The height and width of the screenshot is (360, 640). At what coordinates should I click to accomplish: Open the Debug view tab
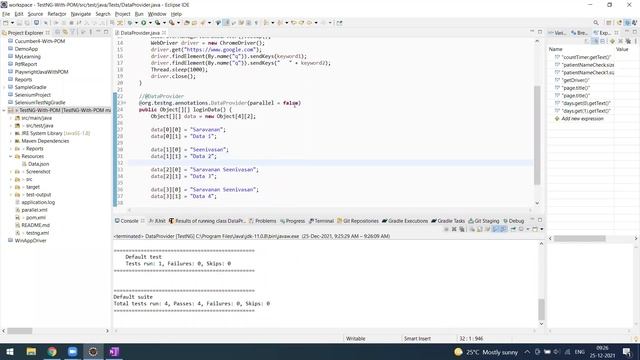513,221
